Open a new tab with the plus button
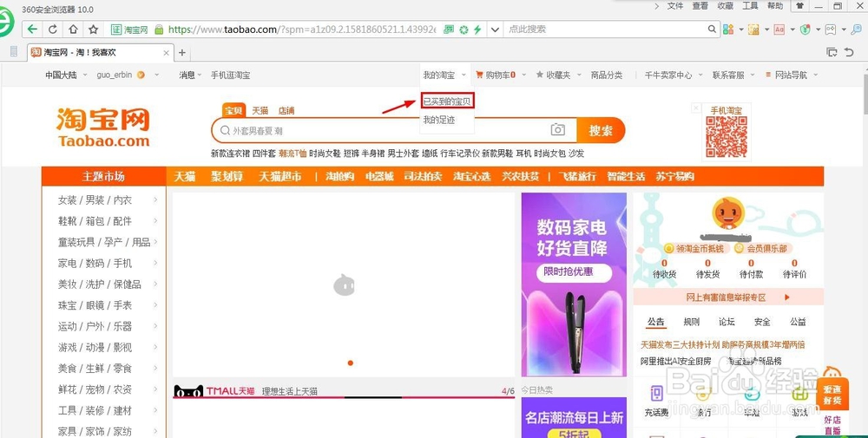868x438 pixels. click(181, 53)
